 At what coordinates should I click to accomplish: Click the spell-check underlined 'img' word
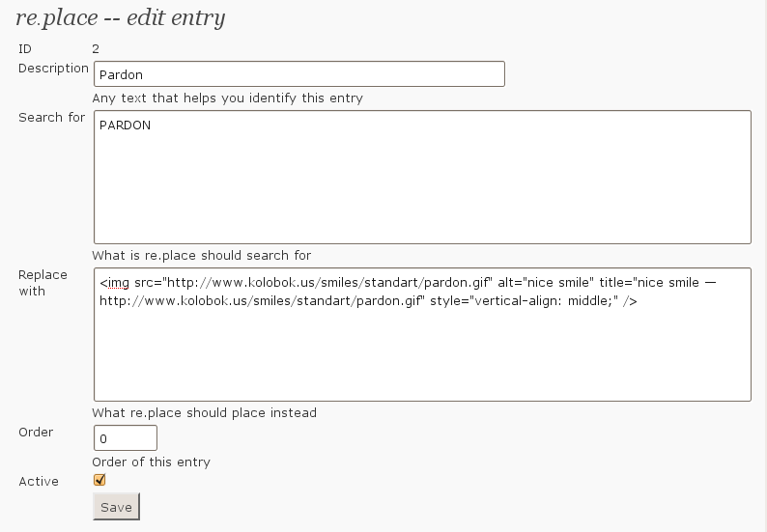click(x=119, y=283)
